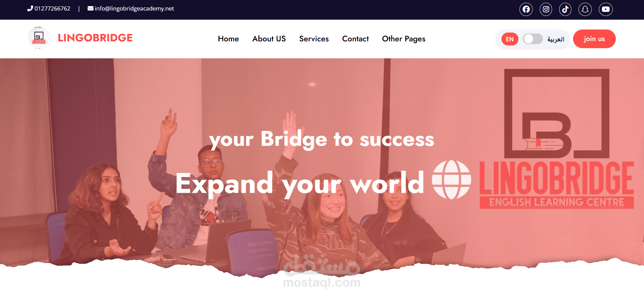
Task: Open the Facebook social icon
Action: coord(526,9)
